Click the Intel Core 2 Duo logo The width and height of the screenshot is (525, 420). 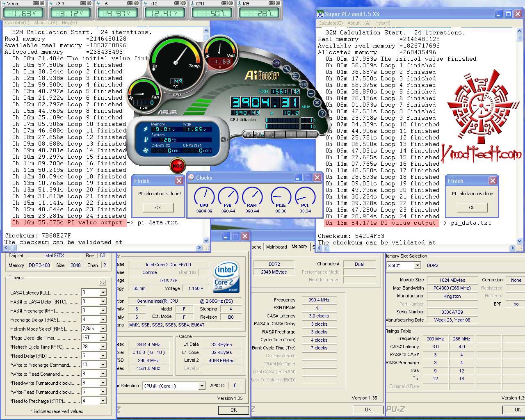[x=226, y=277]
